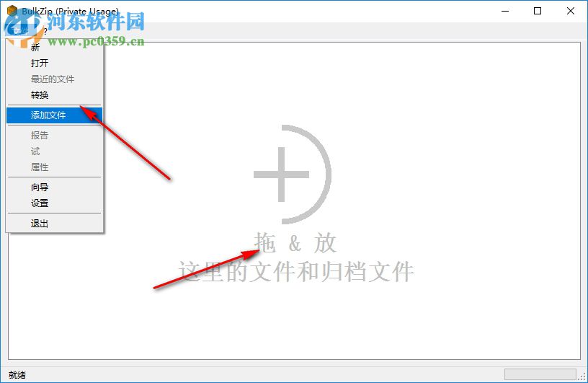
Task: Click the status bar progress indicator
Action: (x=540, y=374)
